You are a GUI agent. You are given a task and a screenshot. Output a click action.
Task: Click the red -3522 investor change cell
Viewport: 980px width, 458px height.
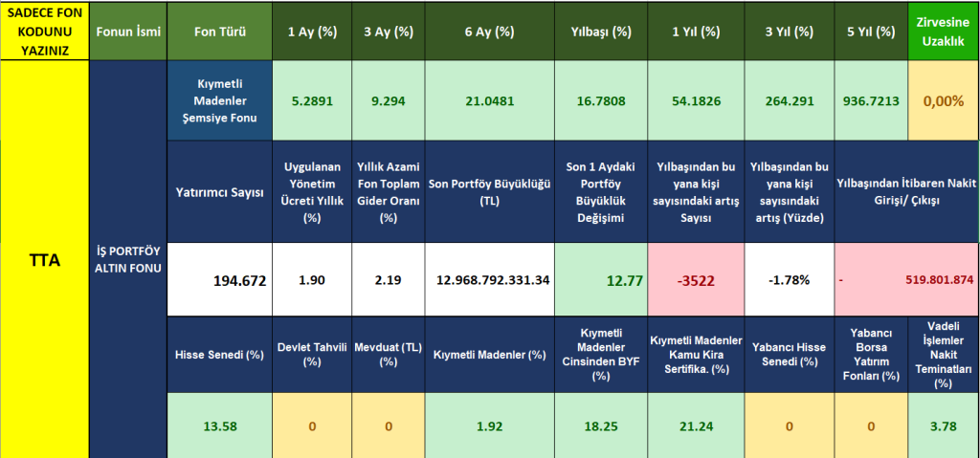[x=697, y=280]
